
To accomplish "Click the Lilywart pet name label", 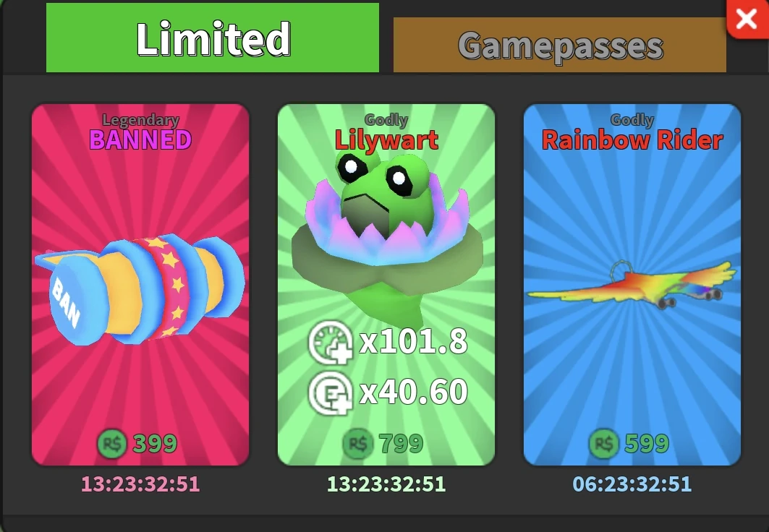I will (x=386, y=140).
